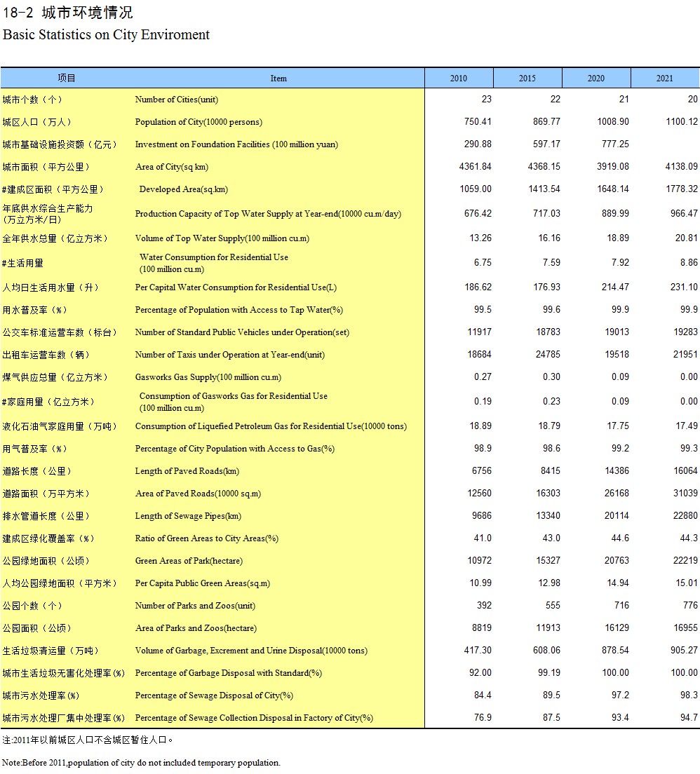Image resolution: width=700 pixels, height=774 pixels.
Task: Click the 4361.84 city area value
Action: point(476,166)
